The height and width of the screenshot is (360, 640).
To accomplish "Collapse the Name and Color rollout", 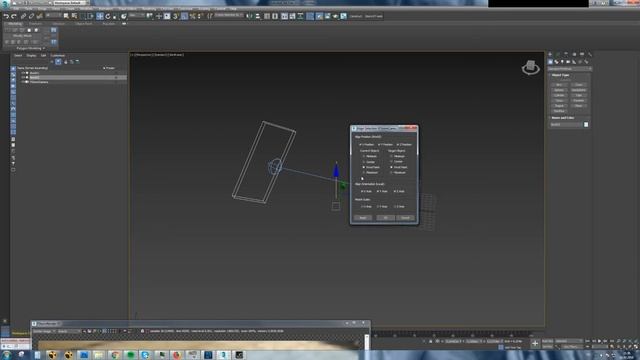I will [562, 118].
